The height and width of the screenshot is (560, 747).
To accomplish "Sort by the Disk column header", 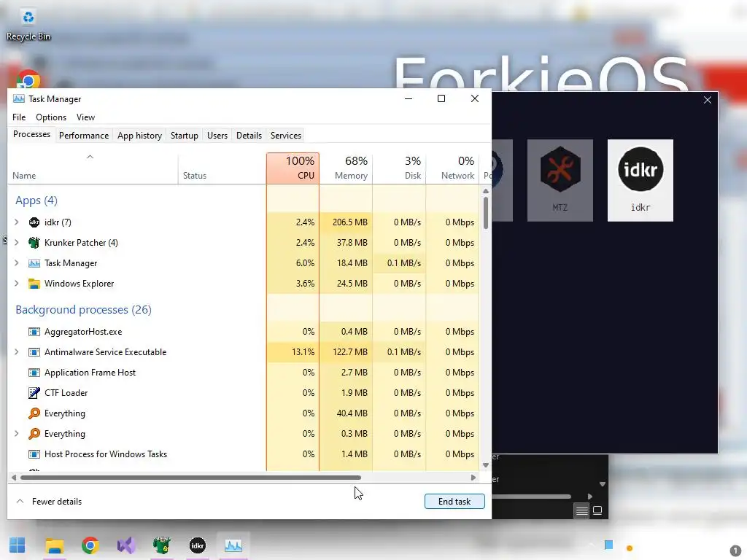I will coord(399,168).
